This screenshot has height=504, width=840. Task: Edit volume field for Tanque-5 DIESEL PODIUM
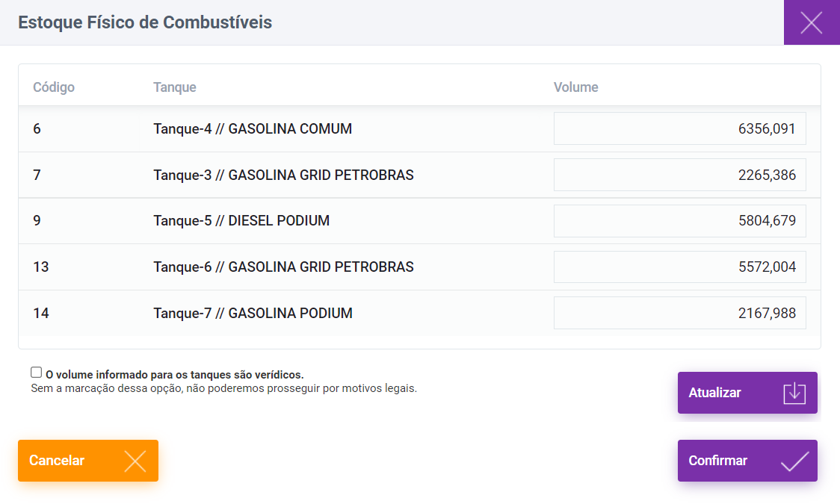[x=680, y=221]
